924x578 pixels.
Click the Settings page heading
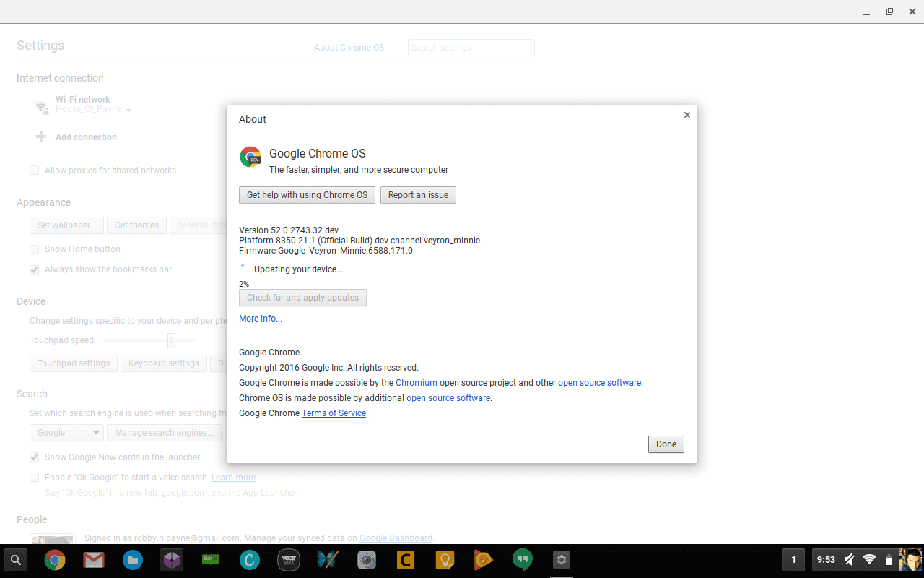point(40,46)
